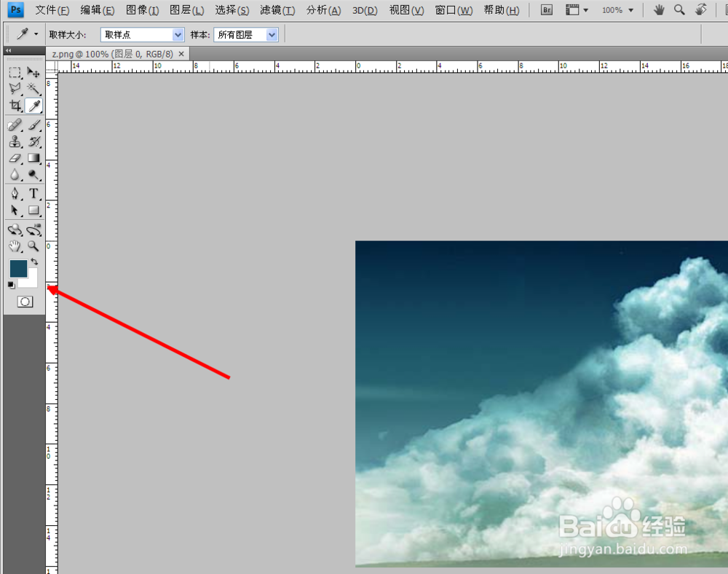Open the 窗口(W) menu
The height and width of the screenshot is (574, 728).
tap(454, 9)
